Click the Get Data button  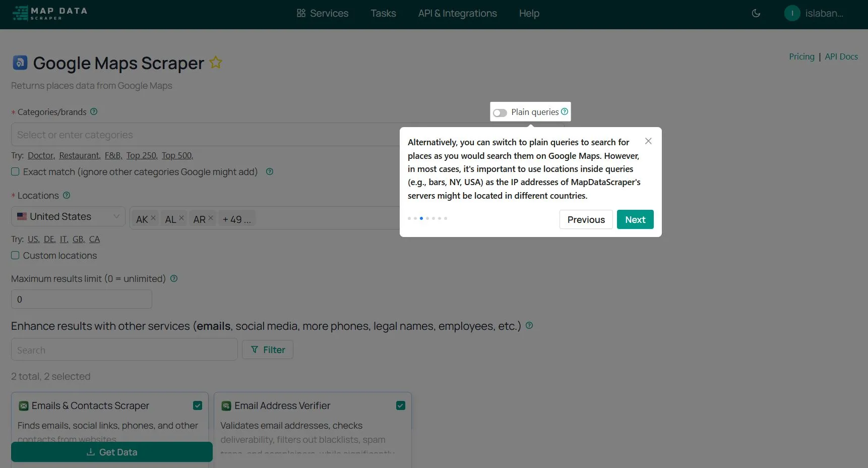[x=112, y=452]
